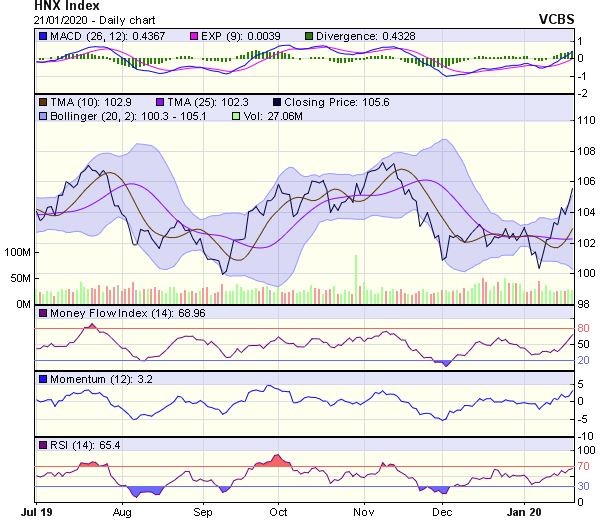Click the 110 price axis label
The height and width of the screenshot is (523, 602).
pyautogui.click(x=587, y=119)
